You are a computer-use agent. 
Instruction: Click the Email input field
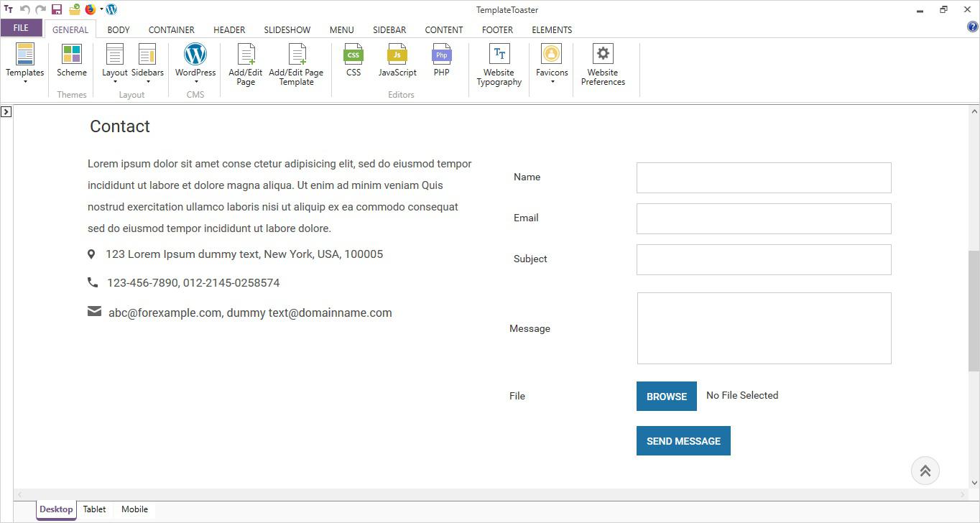tap(764, 218)
